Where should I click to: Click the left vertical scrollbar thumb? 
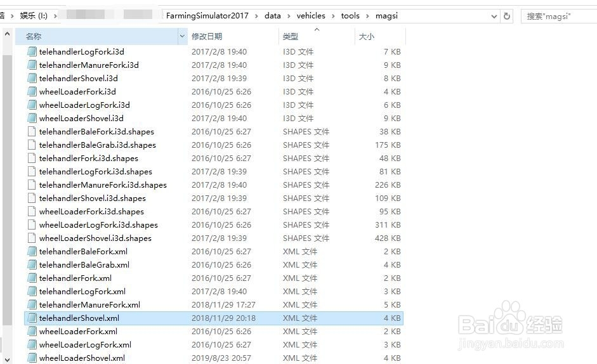point(7,190)
